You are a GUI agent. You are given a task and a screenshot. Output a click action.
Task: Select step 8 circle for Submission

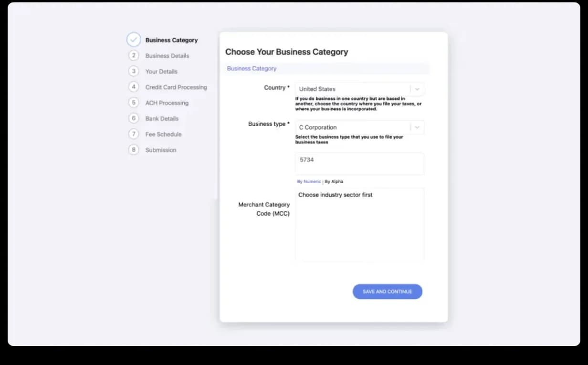[x=134, y=150]
